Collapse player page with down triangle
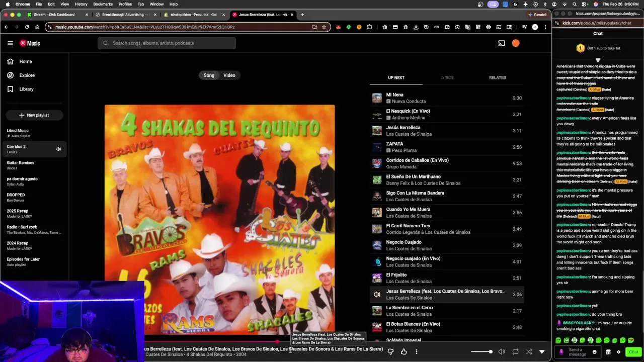The image size is (644, 362). (x=542, y=352)
